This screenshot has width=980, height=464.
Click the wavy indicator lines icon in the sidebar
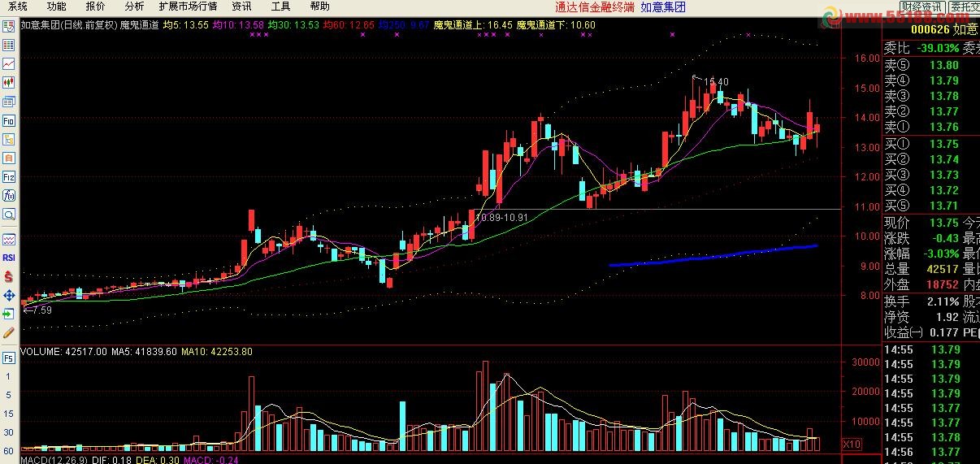[x=9, y=239]
